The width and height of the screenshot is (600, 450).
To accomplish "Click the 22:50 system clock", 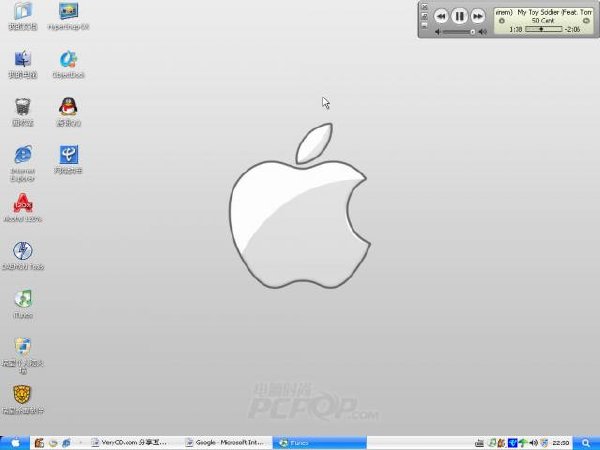I will click(560, 443).
